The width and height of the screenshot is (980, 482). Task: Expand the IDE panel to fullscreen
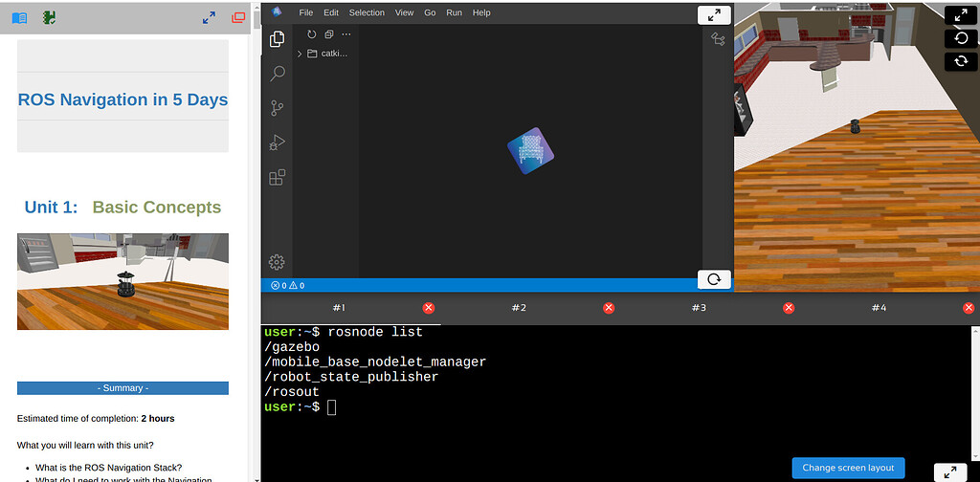click(714, 15)
